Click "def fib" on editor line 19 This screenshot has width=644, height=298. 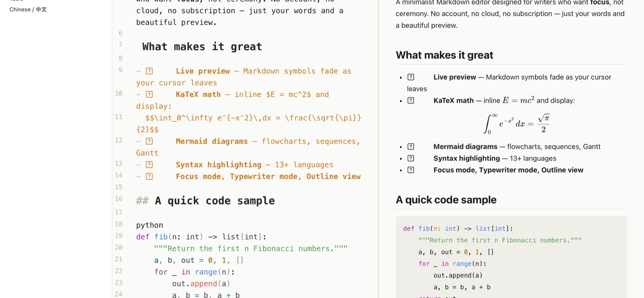point(152,237)
